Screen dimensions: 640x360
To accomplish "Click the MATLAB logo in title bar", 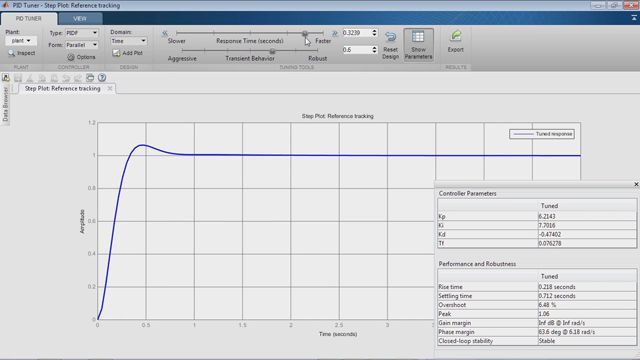I will click(x=5, y=5).
